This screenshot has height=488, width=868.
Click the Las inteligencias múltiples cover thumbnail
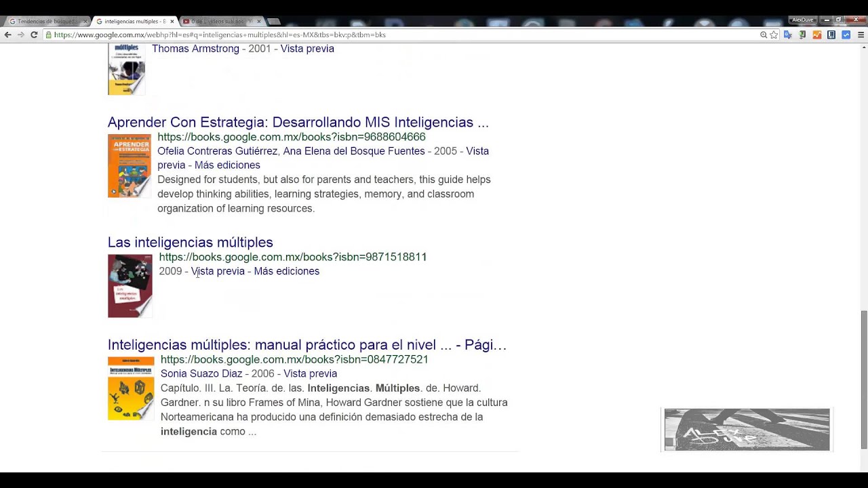[130, 286]
